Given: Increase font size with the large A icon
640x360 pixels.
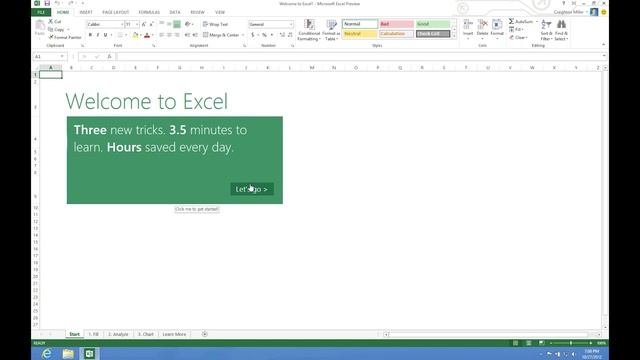Looking at the screenshot, I should (x=144, y=24).
